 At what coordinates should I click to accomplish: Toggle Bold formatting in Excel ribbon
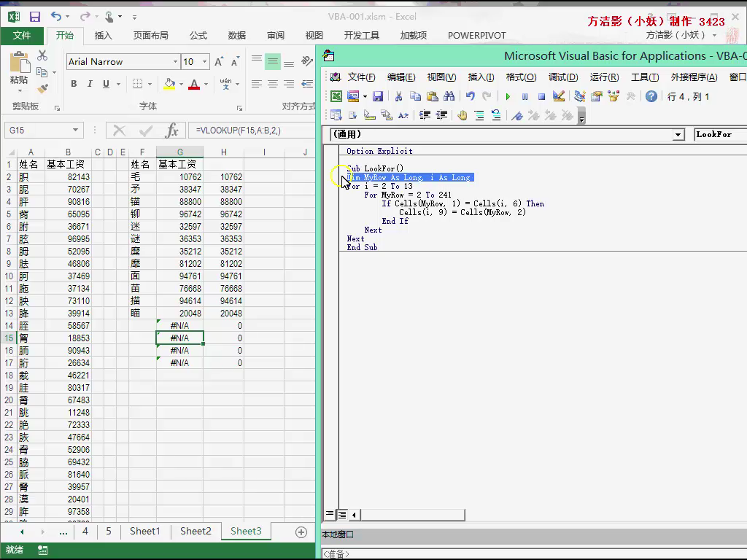(74, 84)
